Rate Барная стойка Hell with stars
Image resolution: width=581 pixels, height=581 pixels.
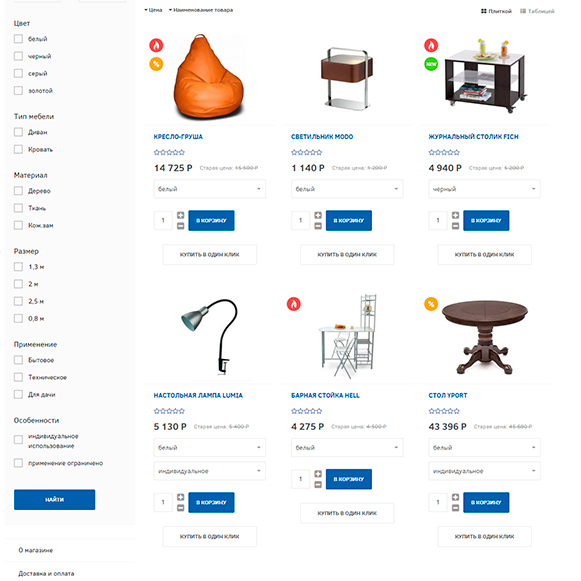[306, 411]
